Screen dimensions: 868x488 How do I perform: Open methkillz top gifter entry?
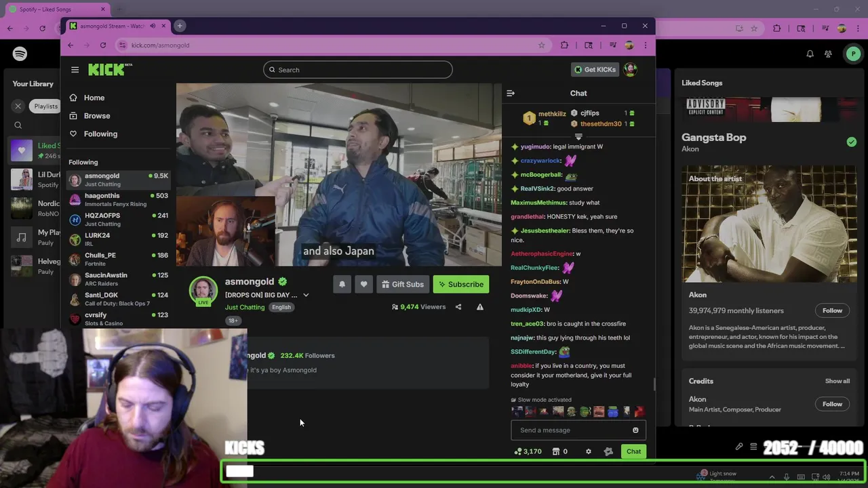coord(545,118)
